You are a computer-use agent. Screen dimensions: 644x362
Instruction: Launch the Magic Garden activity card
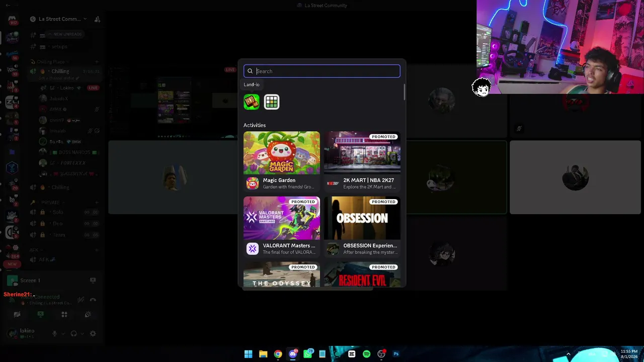282,161
